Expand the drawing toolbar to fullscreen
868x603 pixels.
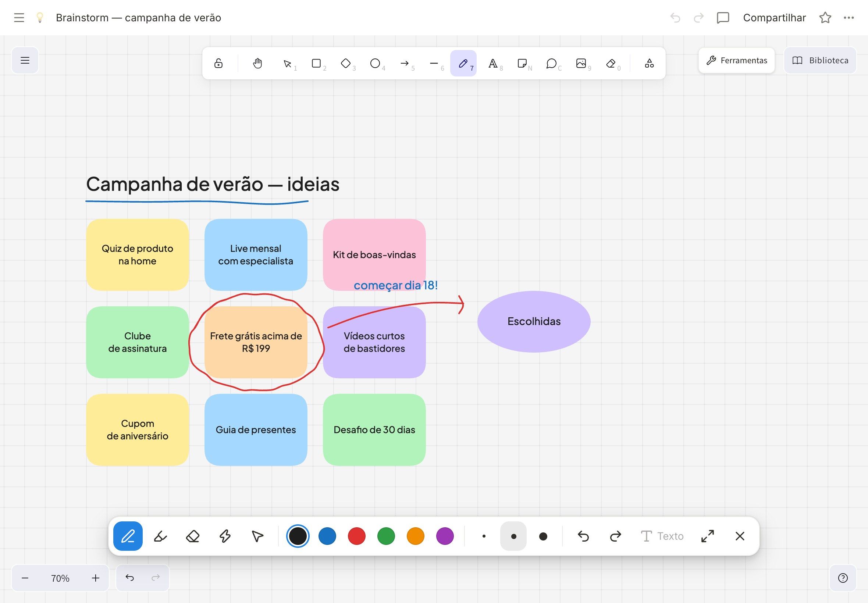point(707,536)
